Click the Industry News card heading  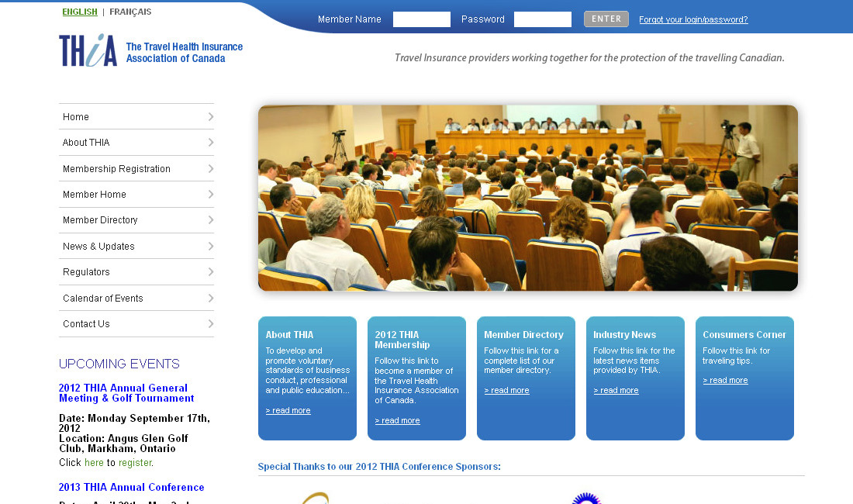tap(624, 335)
